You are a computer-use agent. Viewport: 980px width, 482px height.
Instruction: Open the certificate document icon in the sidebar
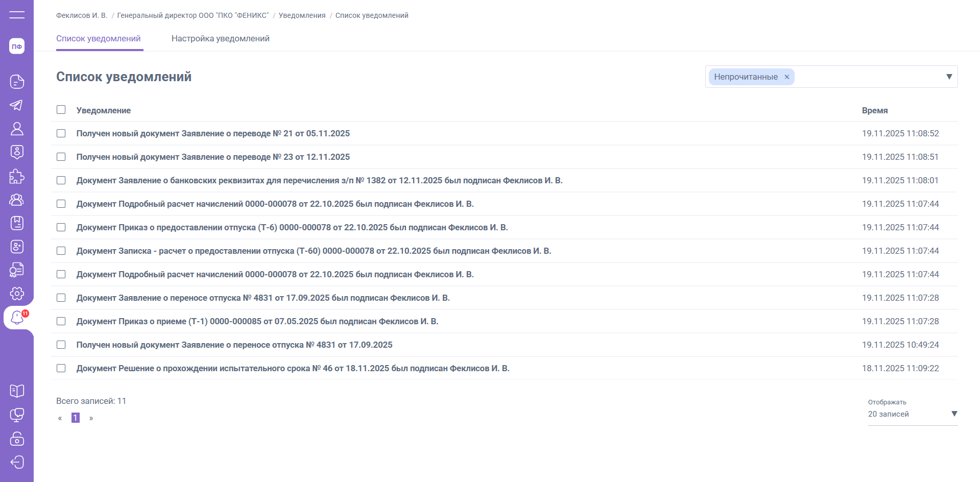[x=17, y=270]
